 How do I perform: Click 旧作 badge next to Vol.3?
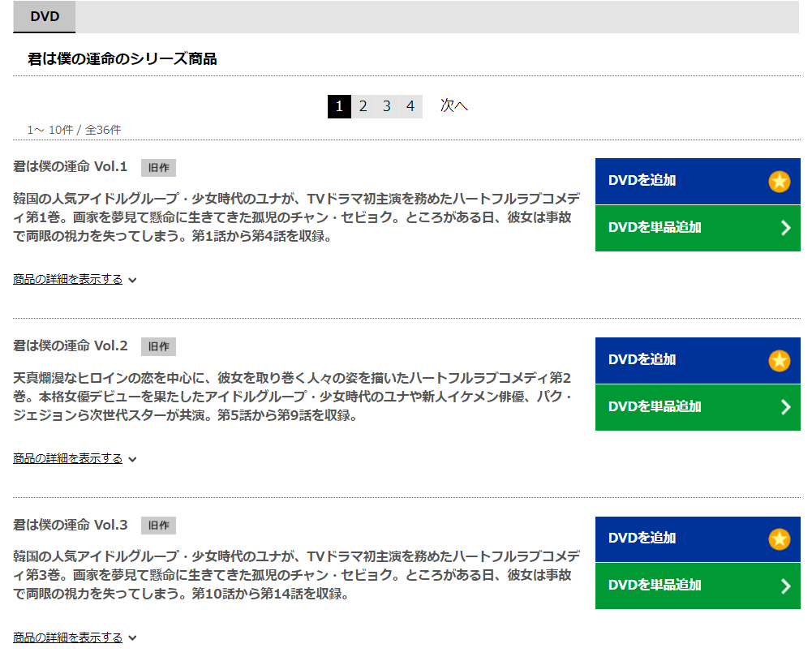[158, 526]
